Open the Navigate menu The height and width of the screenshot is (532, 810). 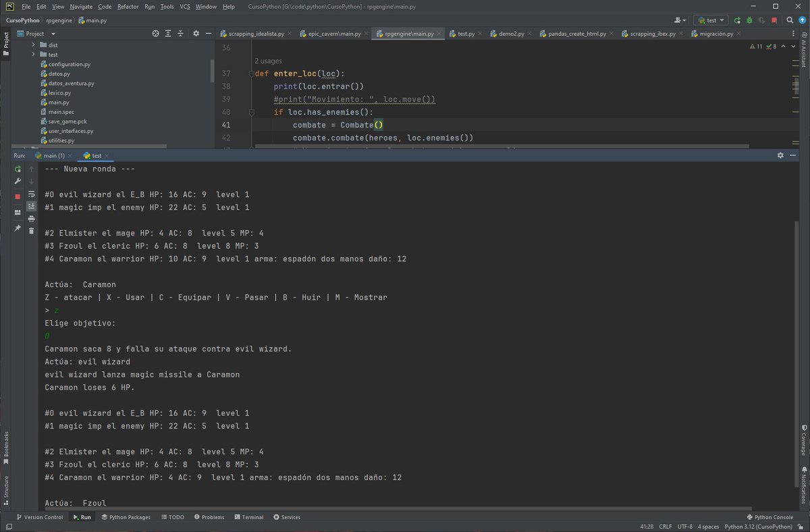coord(81,6)
